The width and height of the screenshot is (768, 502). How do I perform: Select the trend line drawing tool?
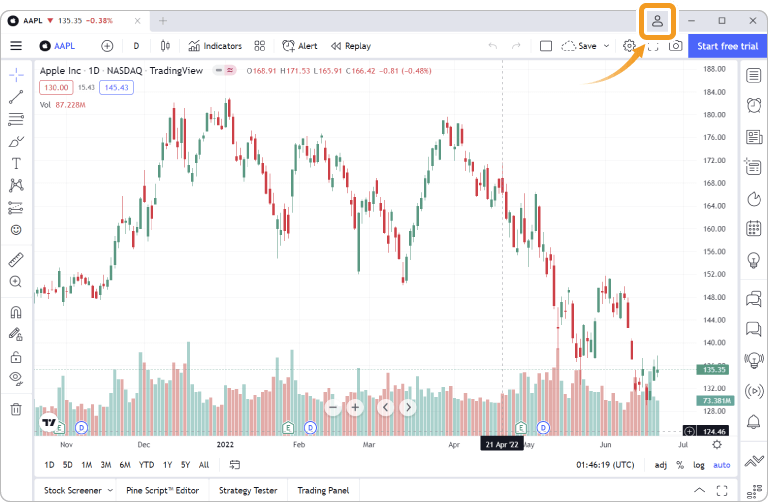pyautogui.click(x=16, y=97)
